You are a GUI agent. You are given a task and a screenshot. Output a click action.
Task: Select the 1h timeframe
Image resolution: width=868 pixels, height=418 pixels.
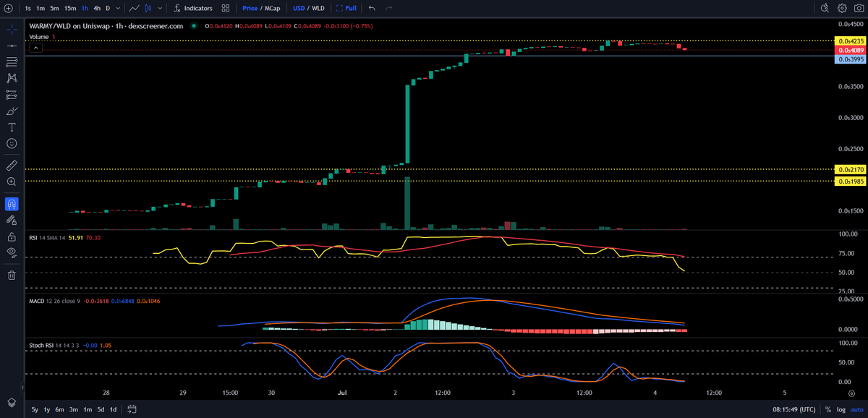pyautogui.click(x=85, y=8)
